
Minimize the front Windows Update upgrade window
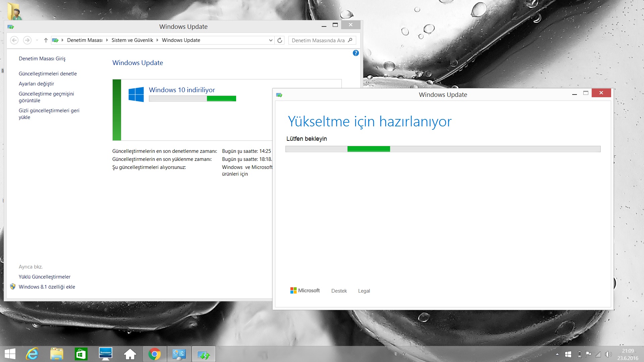[575, 94]
